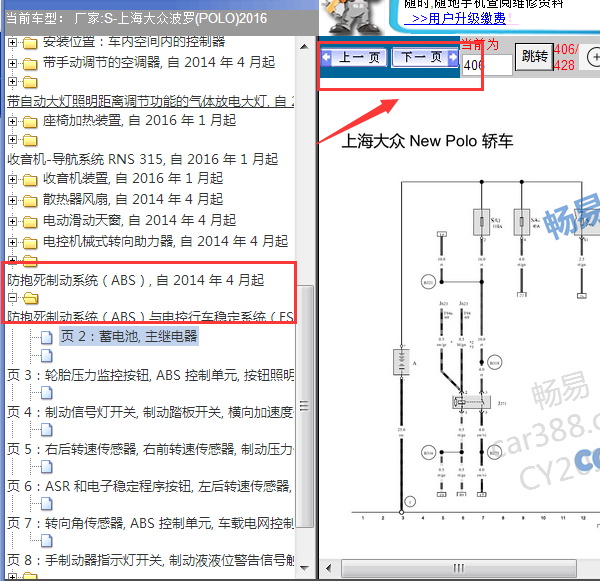The height and width of the screenshot is (581, 600).
Task: Click diagram horizontal scrollbar thumb
Action: [x=459, y=568]
